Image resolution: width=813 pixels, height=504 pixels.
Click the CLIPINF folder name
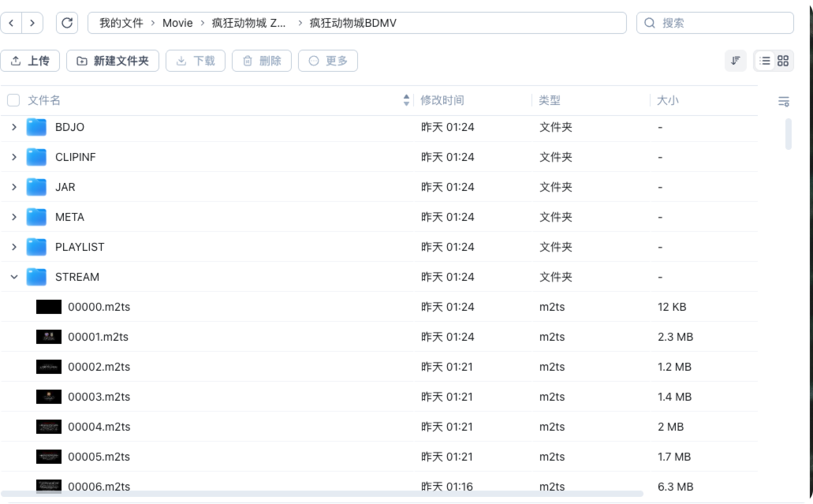tap(75, 157)
